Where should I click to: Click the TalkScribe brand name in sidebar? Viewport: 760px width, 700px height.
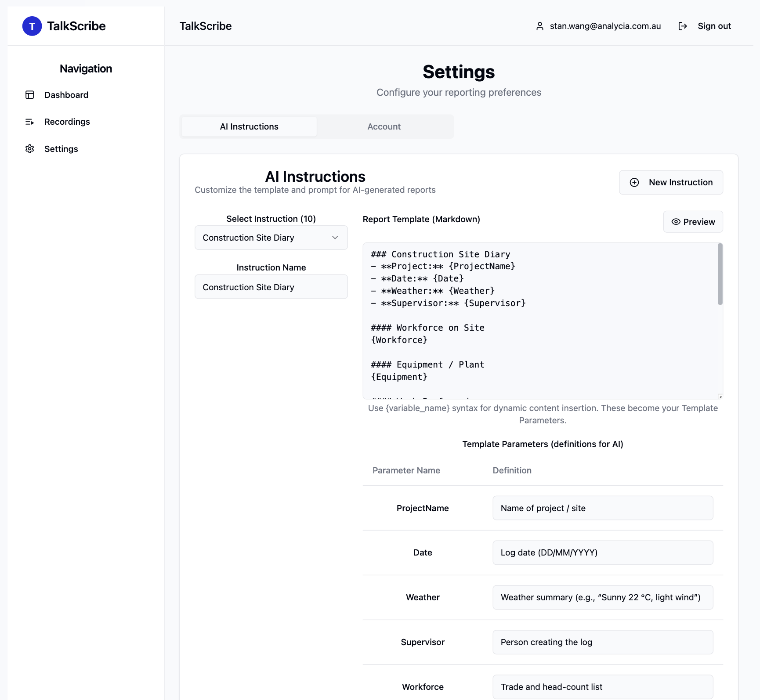[76, 26]
